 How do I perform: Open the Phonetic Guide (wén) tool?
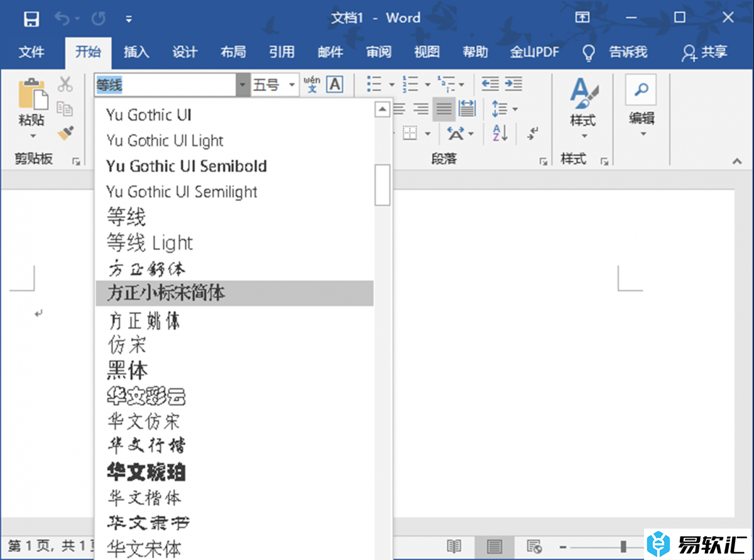click(312, 84)
